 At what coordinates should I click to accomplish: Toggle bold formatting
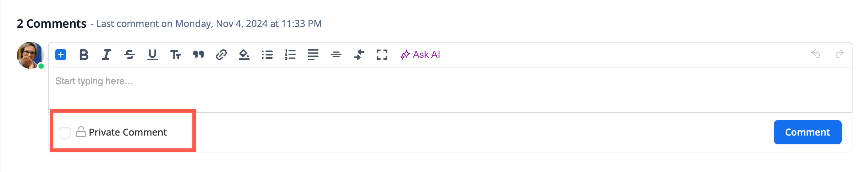pos(84,55)
